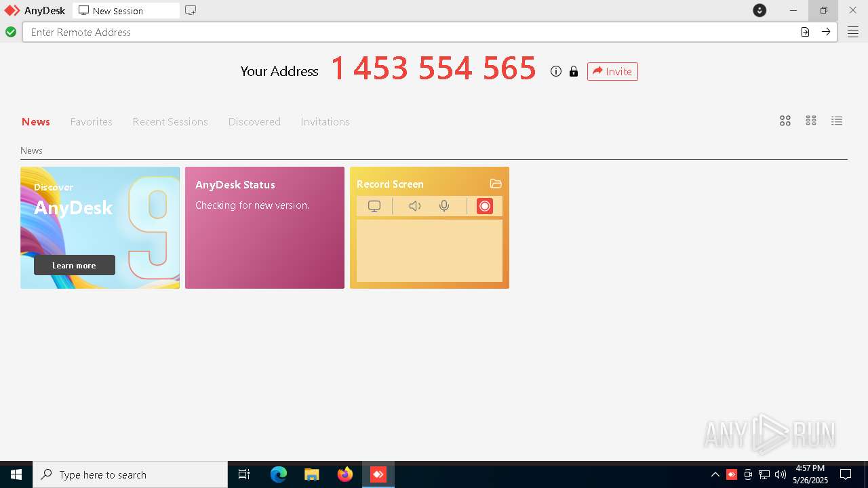Toggle screen capture monitor icon in Record Screen
Screen dimensions: 868x488
[374, 206]
